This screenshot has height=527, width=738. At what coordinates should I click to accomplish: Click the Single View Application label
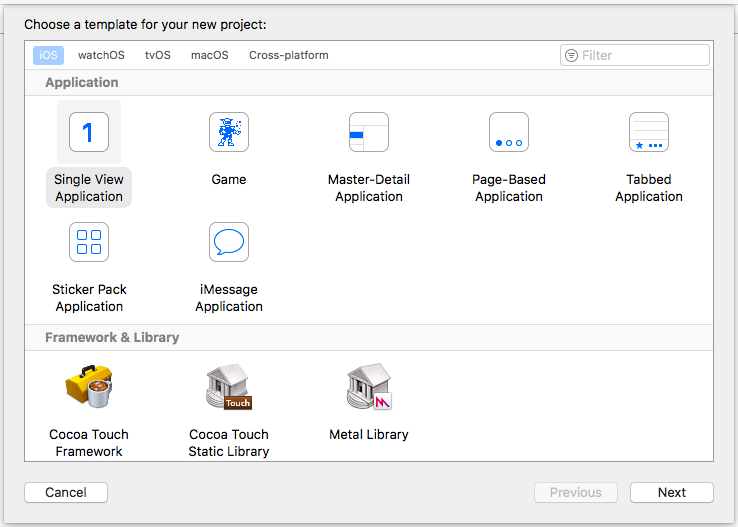click(x=89, y=188)
